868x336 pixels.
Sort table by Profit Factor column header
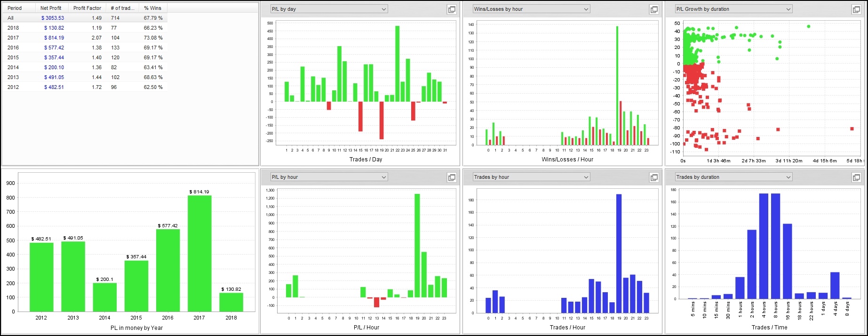[x=87, y=8]
